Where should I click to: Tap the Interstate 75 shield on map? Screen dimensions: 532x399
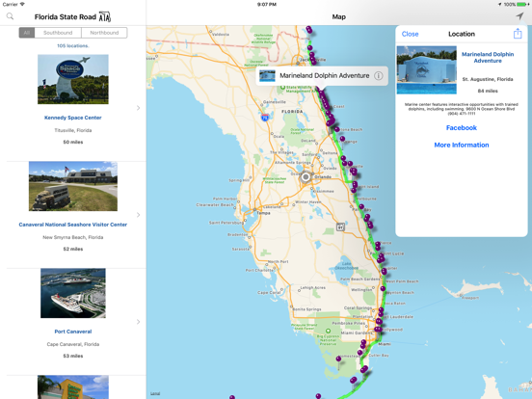point(265,118)
